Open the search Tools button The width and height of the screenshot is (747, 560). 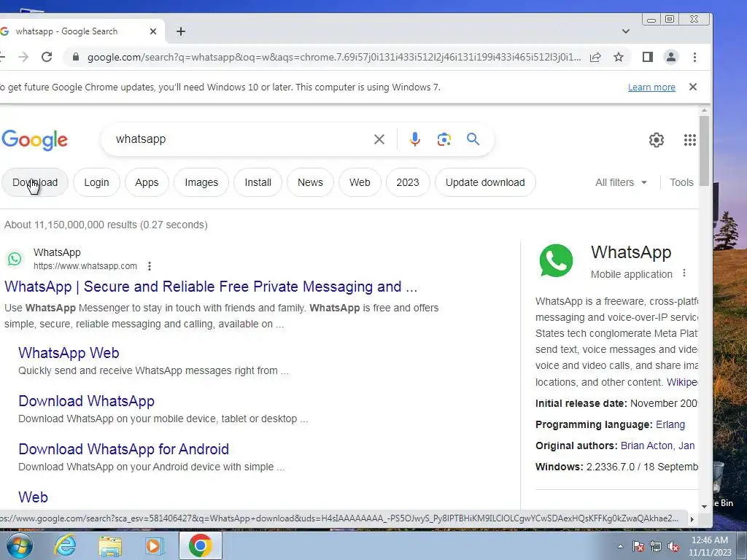click(x=681, y=182)
